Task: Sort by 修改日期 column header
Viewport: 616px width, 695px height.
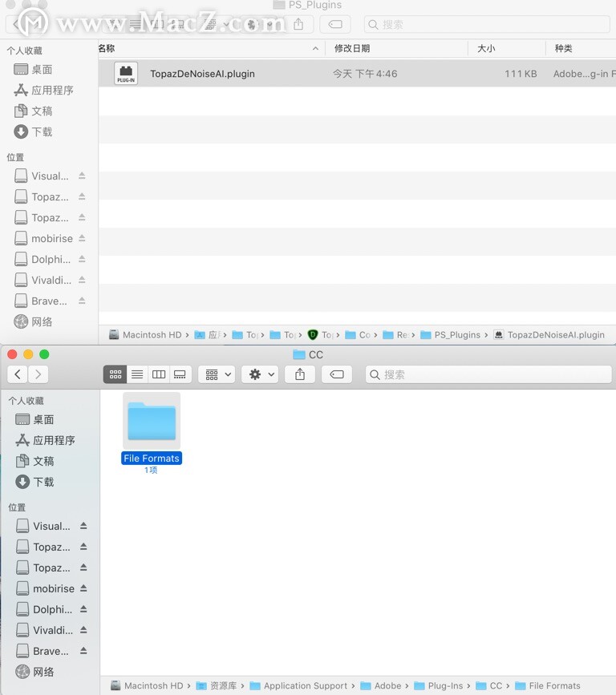Action: pyautogui.click(x=352, y=48)
